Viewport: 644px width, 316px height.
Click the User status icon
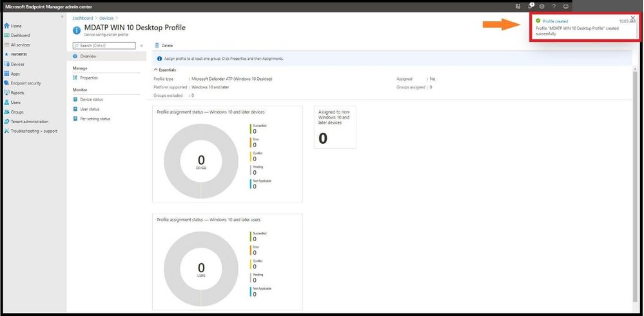[x=75, y=109]
